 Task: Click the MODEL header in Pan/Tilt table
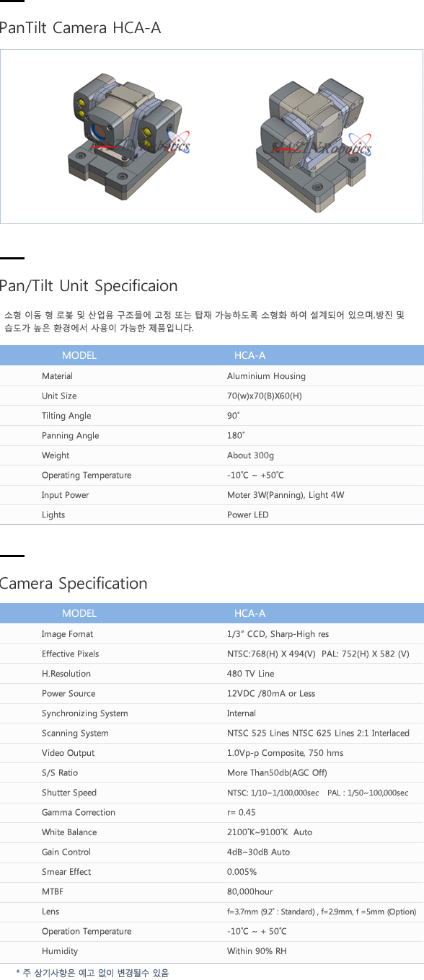[79, 355]
